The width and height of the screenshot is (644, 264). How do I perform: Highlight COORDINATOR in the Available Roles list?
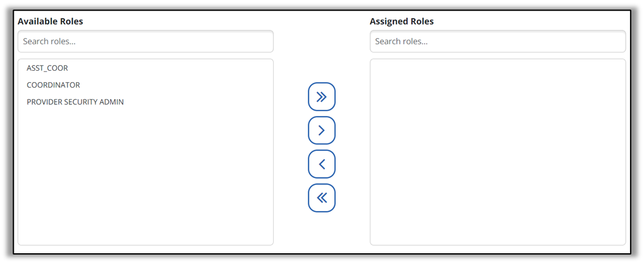(53, 85)
